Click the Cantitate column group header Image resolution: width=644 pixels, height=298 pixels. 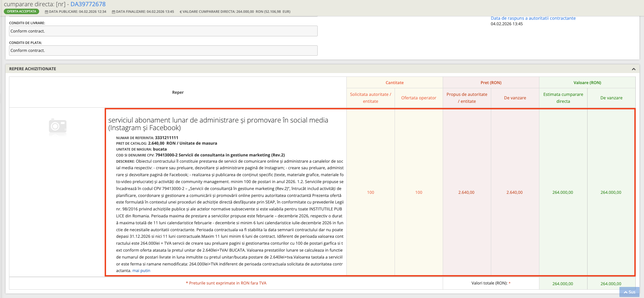coord(394,83)
